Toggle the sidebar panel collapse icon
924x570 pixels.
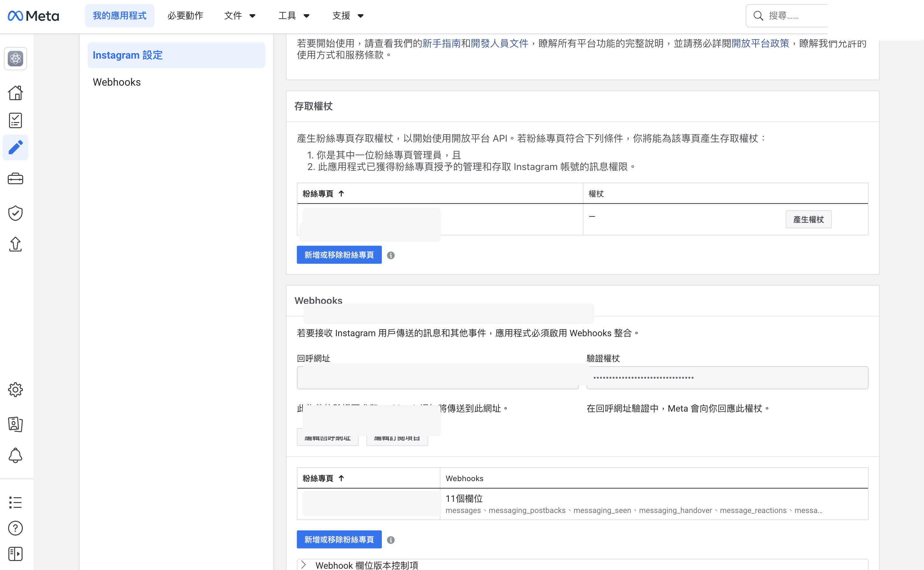click(15, 554)
